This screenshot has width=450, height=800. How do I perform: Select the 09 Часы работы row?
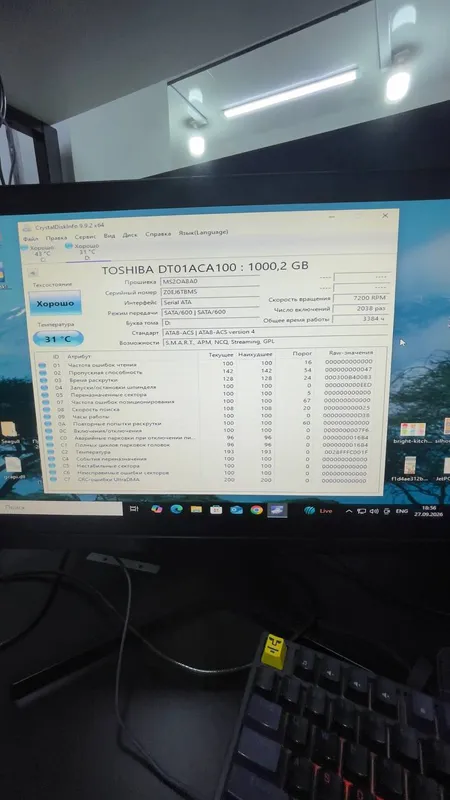209,416
